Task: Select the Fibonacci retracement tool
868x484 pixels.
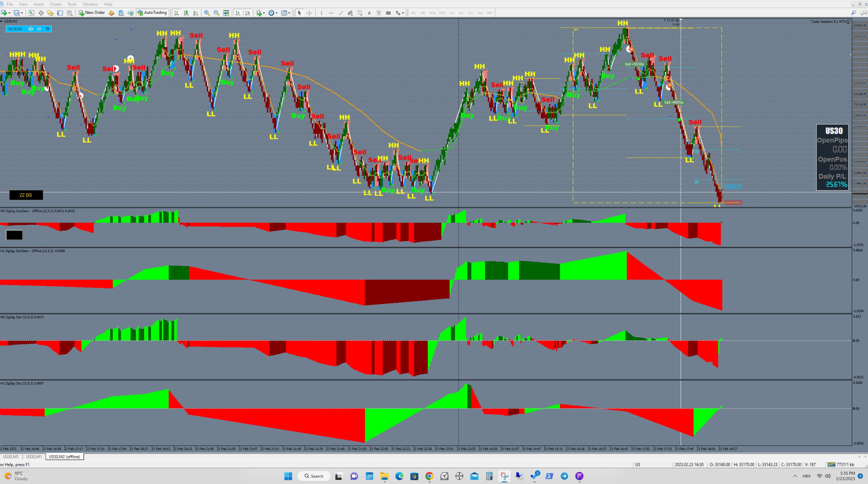Action: point(359,13)
